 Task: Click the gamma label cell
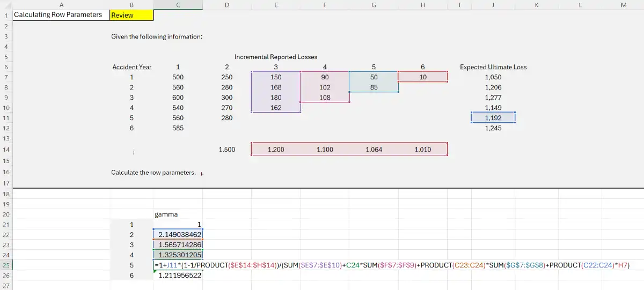pyautogui.click(x=166, y=214)
